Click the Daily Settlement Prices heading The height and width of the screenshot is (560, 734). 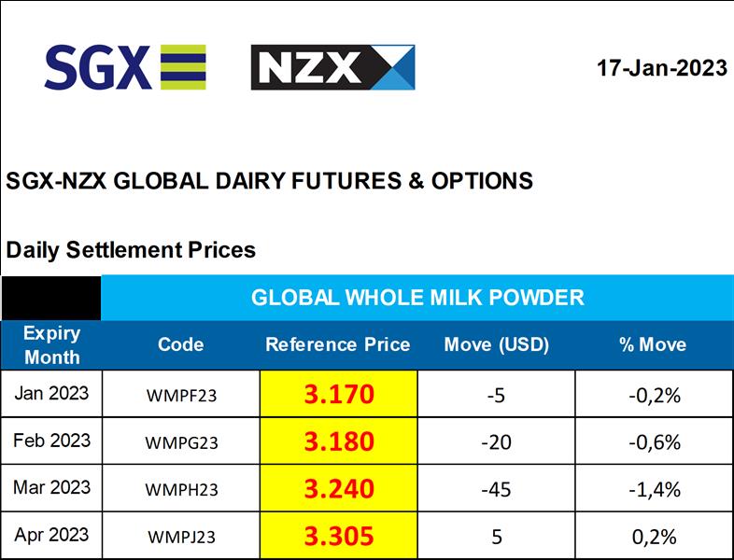click(131, 250)
